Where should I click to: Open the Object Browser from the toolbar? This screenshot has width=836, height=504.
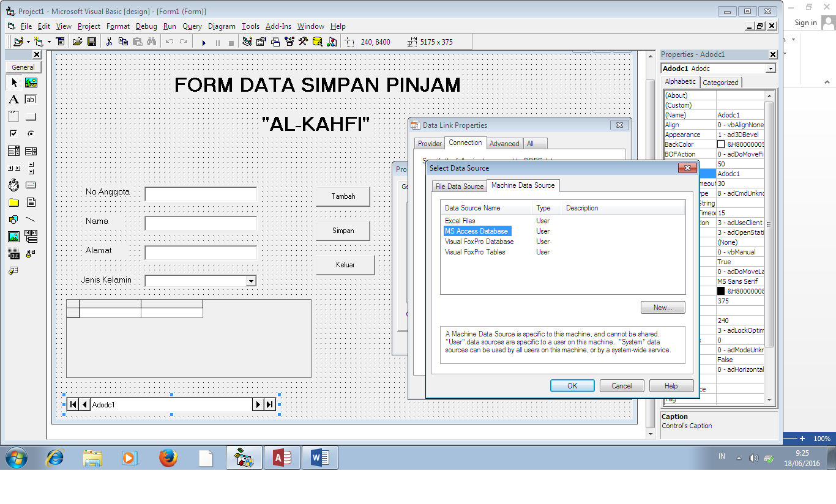(x=289, y=41)
